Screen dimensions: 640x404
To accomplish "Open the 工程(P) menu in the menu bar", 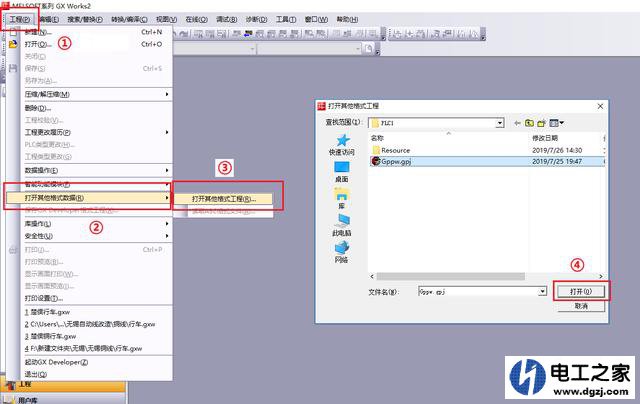I will 20,19.
